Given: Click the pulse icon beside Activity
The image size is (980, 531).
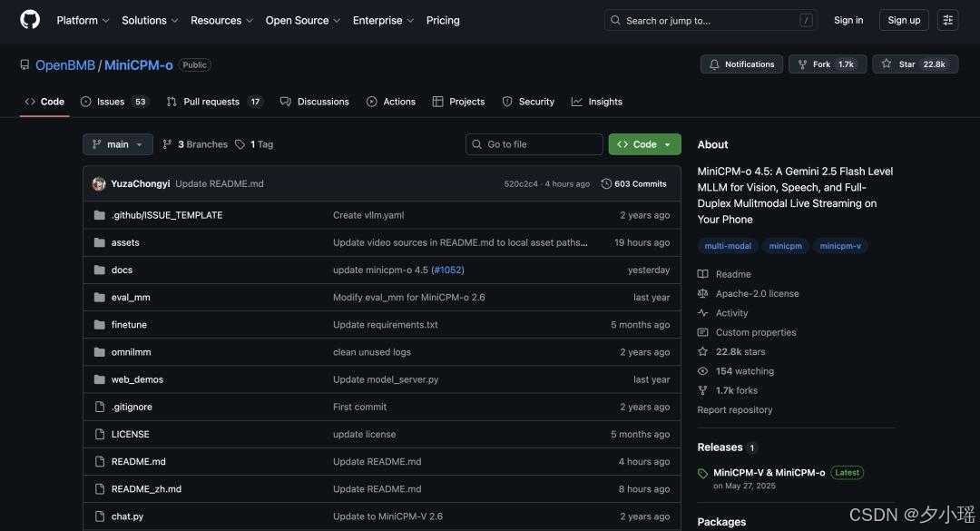Looking at the screenshot, I should click(x=703, y=313).
